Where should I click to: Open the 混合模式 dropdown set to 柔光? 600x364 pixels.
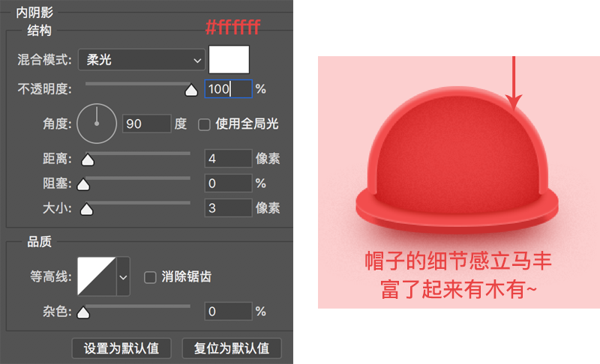coord(142,60)
